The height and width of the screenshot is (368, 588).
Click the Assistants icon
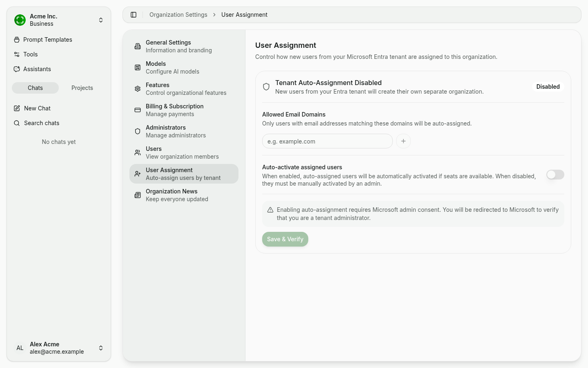coord(17,69)
